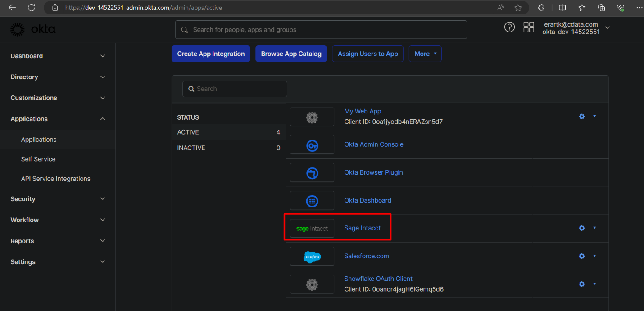
Task: Open browser essentials heart icon
Action: 621,8
